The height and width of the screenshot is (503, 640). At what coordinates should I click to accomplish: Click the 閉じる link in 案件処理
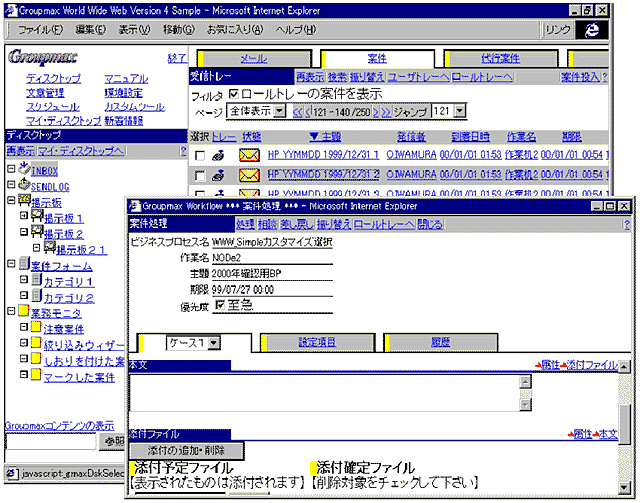coord(430,224)
